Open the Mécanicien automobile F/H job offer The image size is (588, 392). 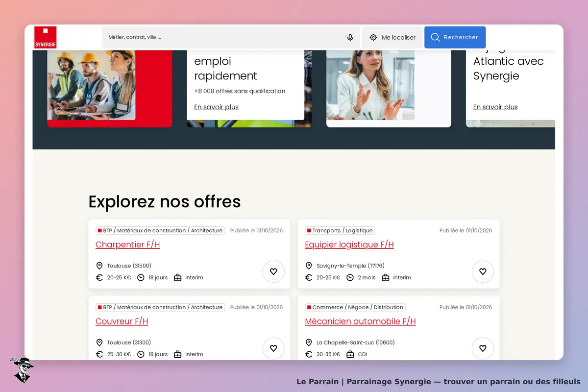pos(360,321)
